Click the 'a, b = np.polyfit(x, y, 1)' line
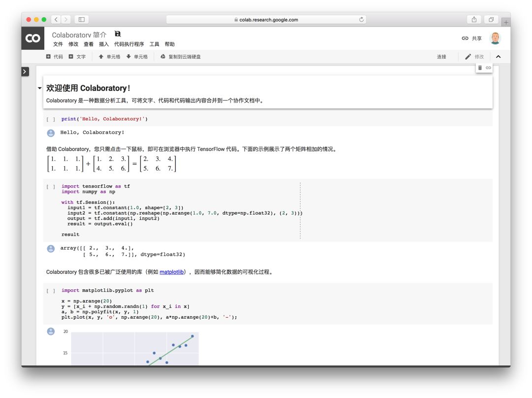This screenshot has width=532, height=398. click(100, 312)
